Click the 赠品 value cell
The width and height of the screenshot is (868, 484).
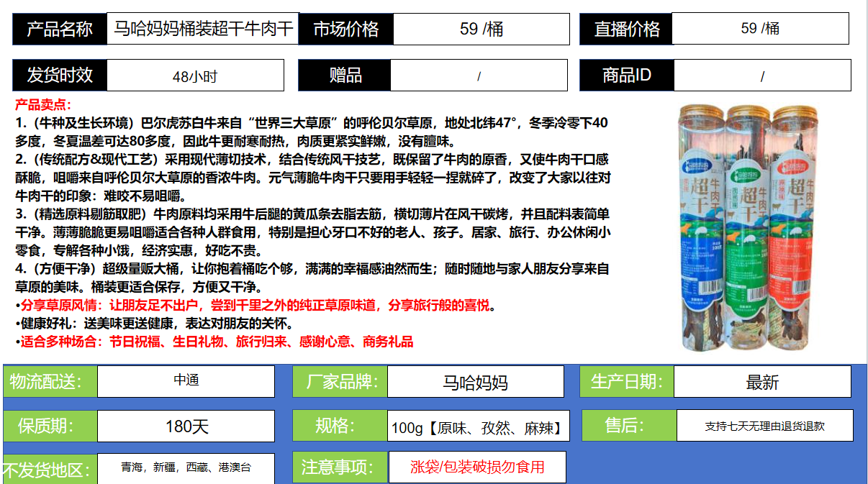click(x=479, y=76)
